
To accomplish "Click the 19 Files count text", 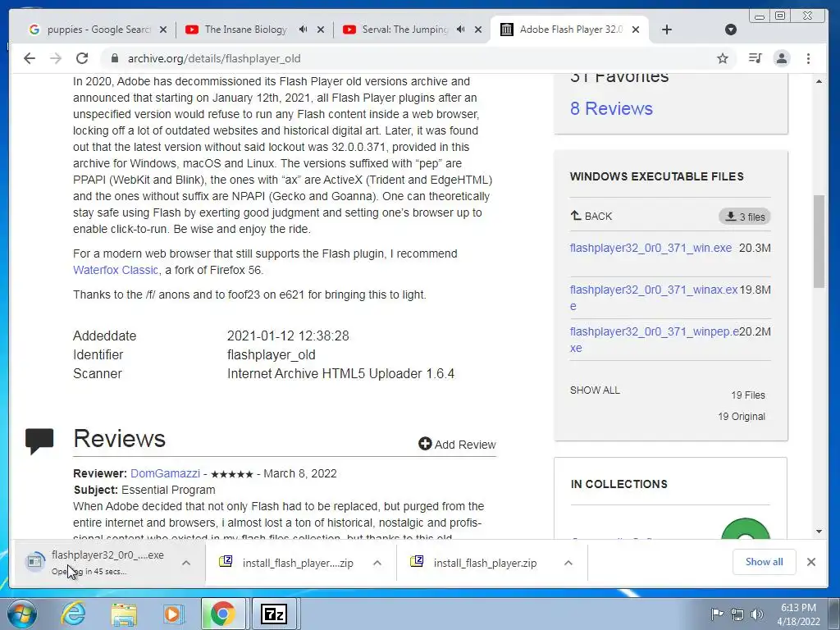I will click(748, 395).
